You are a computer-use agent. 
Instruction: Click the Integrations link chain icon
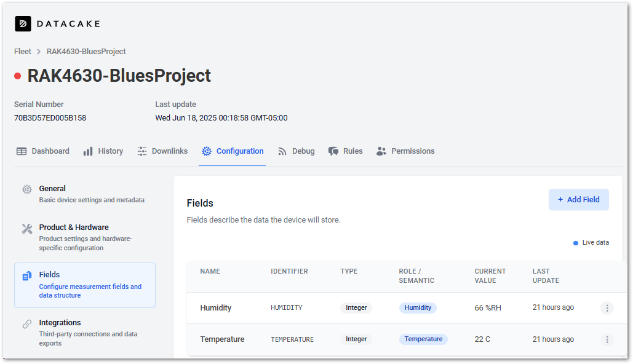click(27, 324)
